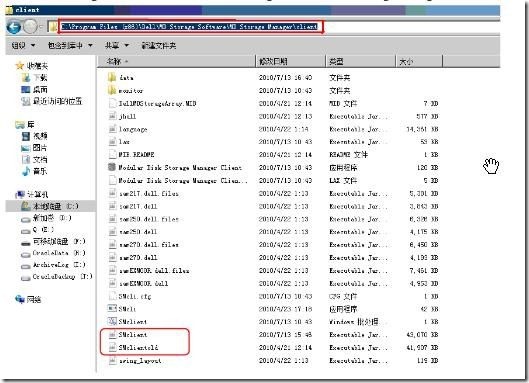
Task: Select the Modular Disk Storage Manager LAX file
Action: coord(178,181)
